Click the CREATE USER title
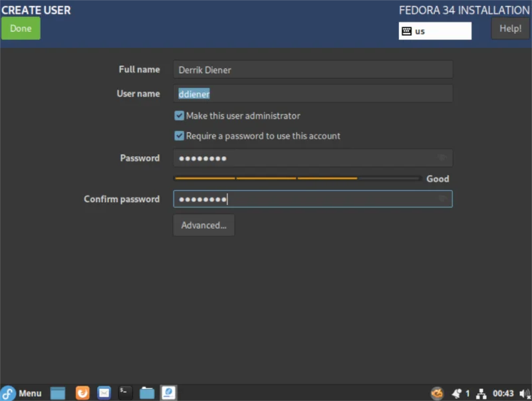Screen dimensions: 532x401 click(x=36, y=10)
